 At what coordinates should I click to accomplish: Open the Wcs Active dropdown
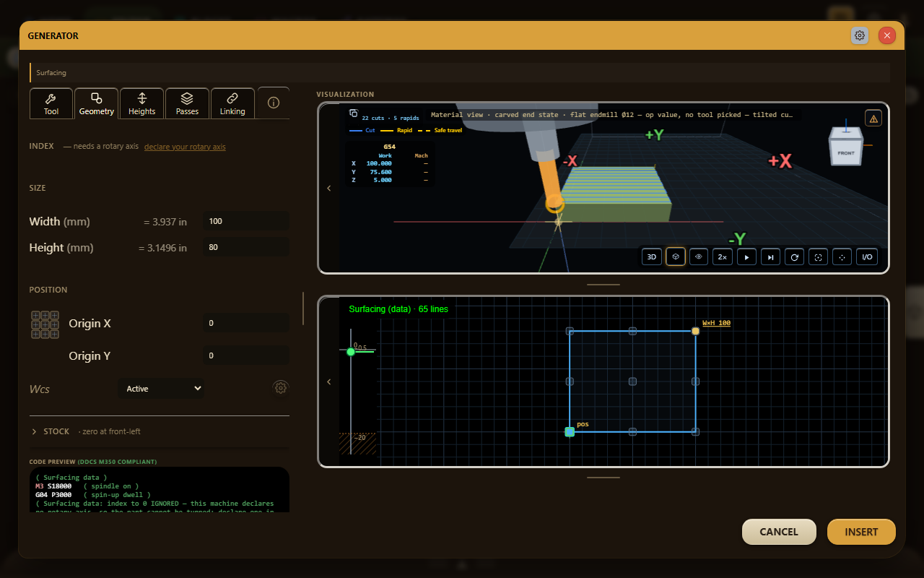click(x=161, y=389)
